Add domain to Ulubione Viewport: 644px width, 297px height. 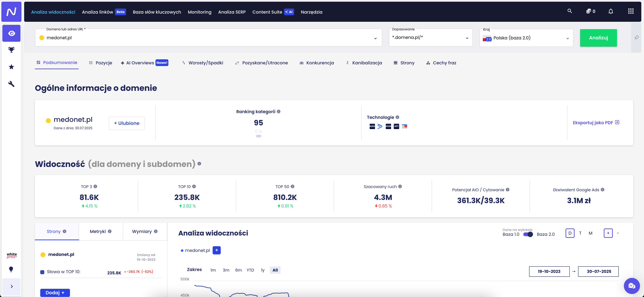click(127, 123)
